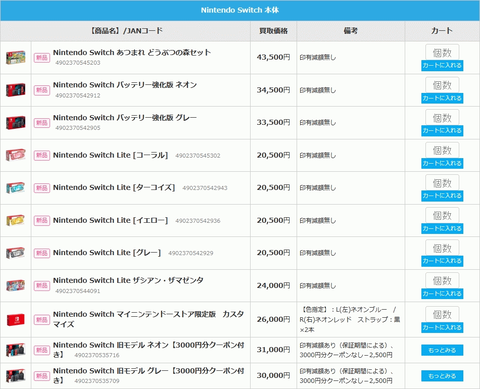The width and height of the screenshot is (480, 389).
Task: Add Switch Lite イエロー to cart
Action: pyautogui.click(x=442, y=228)
